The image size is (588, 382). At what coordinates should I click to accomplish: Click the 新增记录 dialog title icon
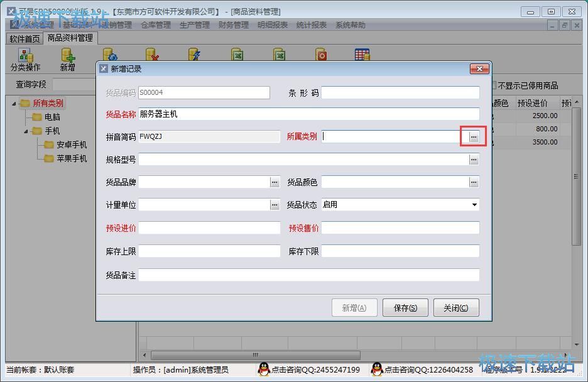(x=104, y=68)
